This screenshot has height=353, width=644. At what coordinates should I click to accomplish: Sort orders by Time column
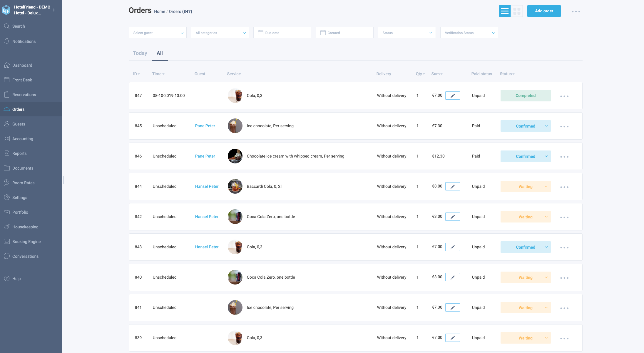(x=158, y=74)
